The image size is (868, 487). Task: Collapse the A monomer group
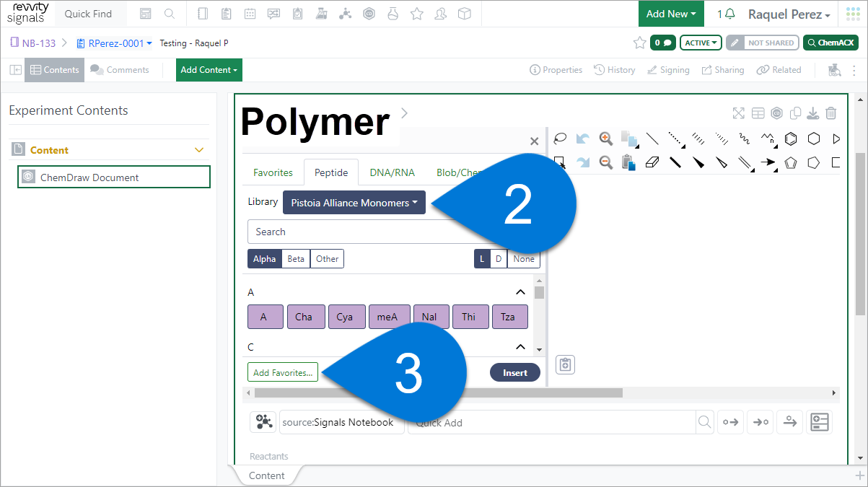pyautogui.click(x=520, y=292)
